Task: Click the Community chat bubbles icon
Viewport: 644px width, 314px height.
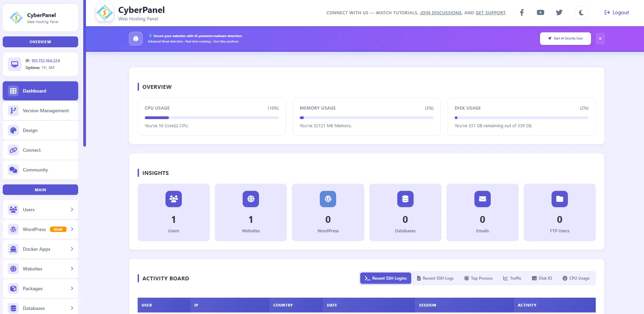Action: point(13,170)
